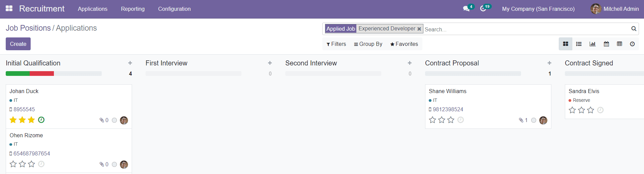This screenshot has width=644, height=174.
Task: Switch to Graph view
Action: 592,44
